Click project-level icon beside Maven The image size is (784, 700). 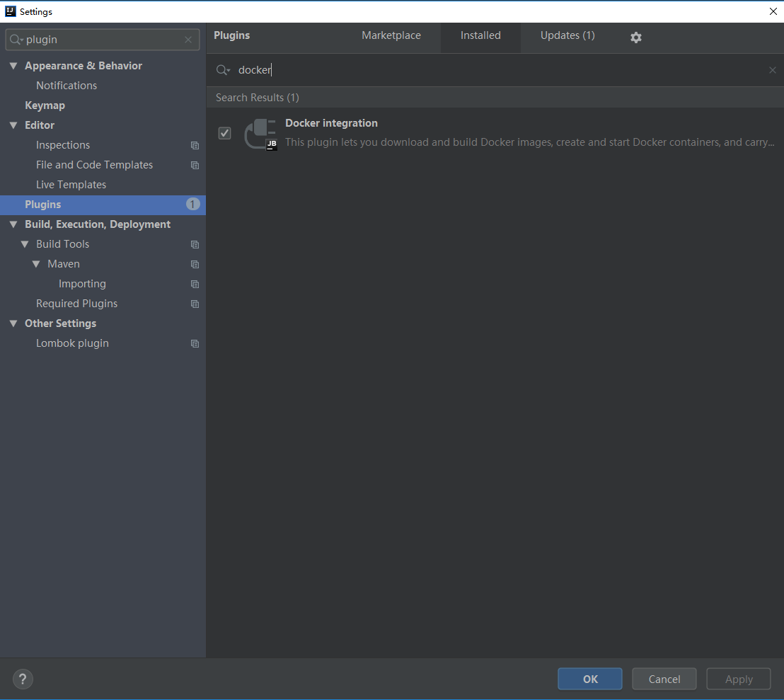pyautogui.click(x=195, y=264)
